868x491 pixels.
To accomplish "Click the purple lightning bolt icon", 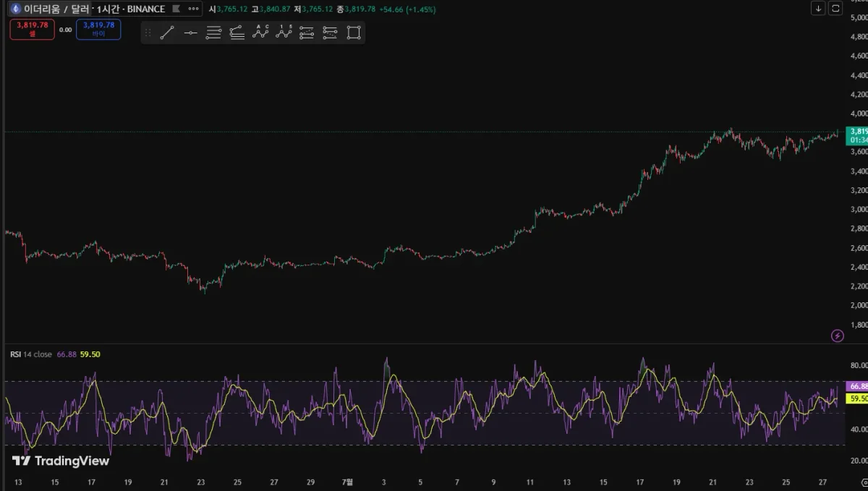I will (x=838, y=336).
